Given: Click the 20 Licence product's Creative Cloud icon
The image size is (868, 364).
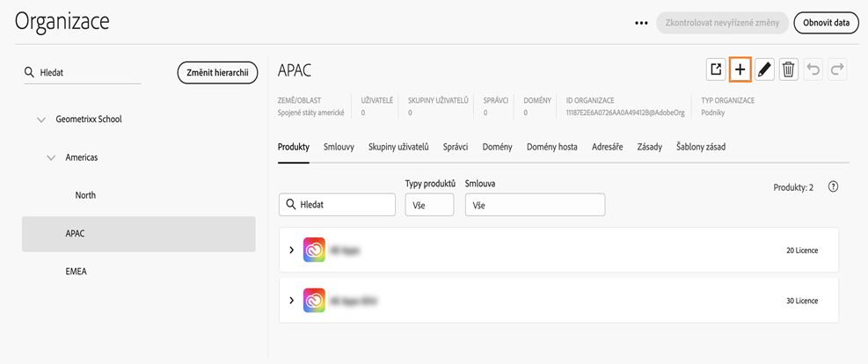Looking at the screenshot, I should click(x=314, y=250).
